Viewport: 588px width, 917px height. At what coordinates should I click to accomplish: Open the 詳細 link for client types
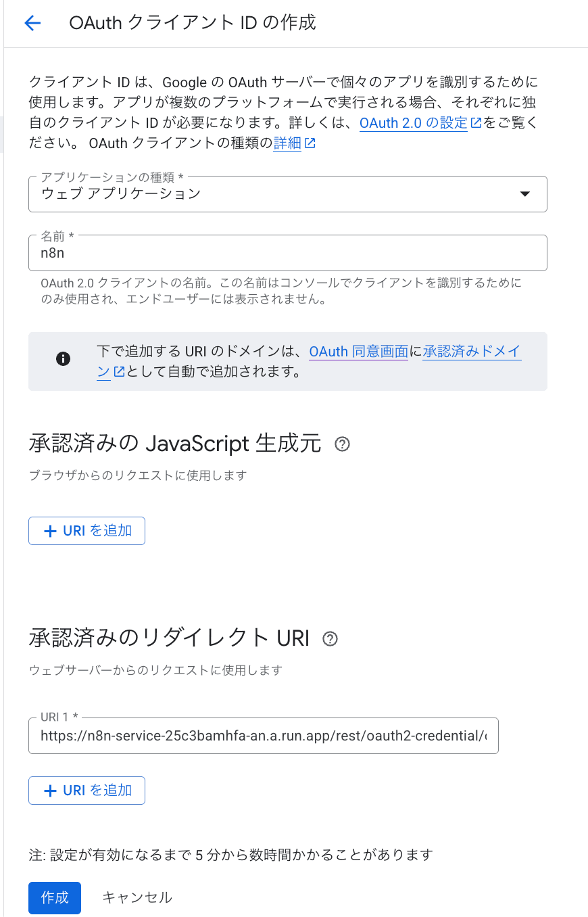287,143
